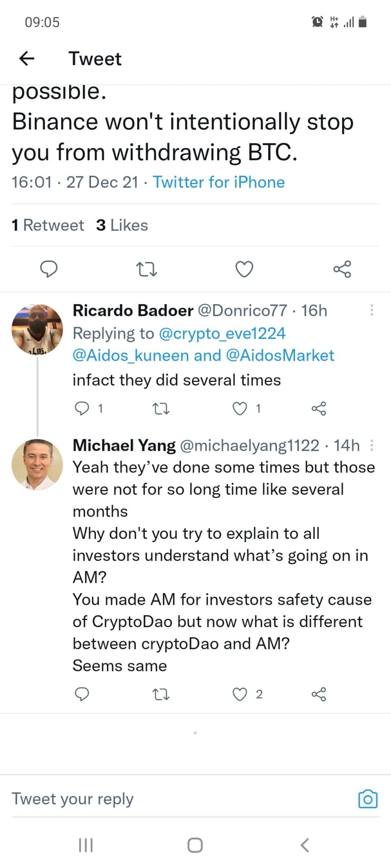This screenshot has height=868, width=391.
Task: Like Michael Yang's reply
Action: [240, 694]
